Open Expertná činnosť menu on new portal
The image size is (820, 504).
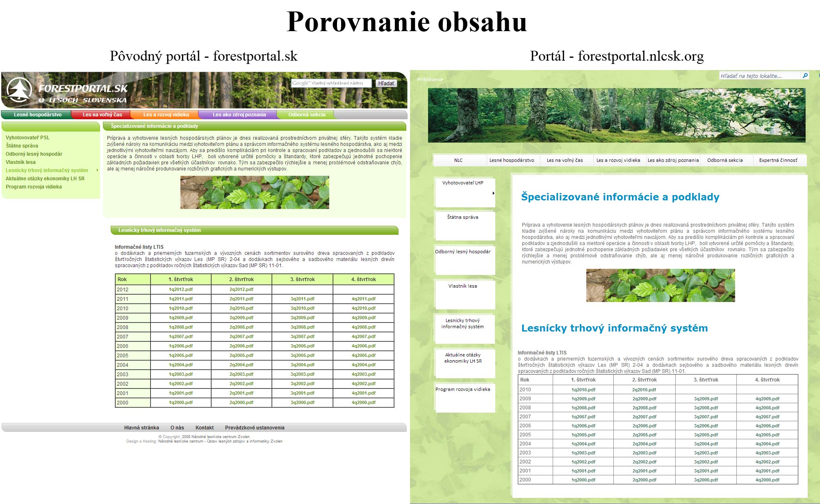pyautogui.click(x=778, y=160)
